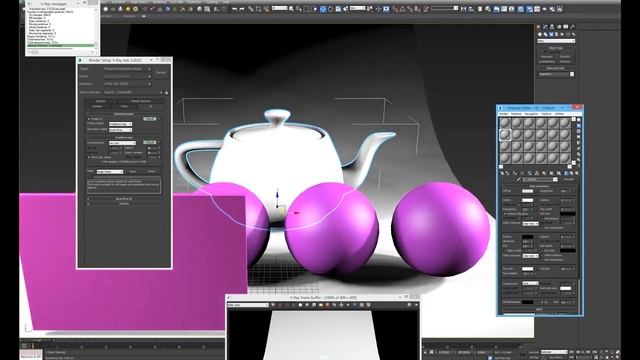Switch command panel to Modify tab
Viewport: 640px width, 360px height.
point(545,27)
